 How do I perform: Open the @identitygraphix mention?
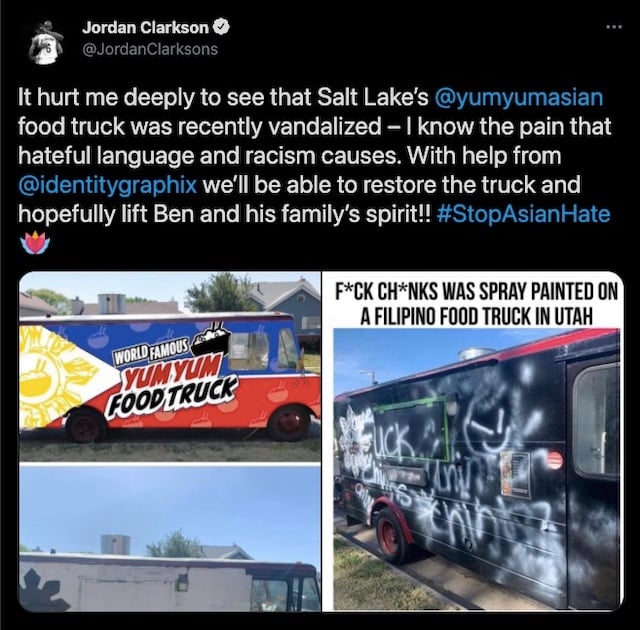108,185
